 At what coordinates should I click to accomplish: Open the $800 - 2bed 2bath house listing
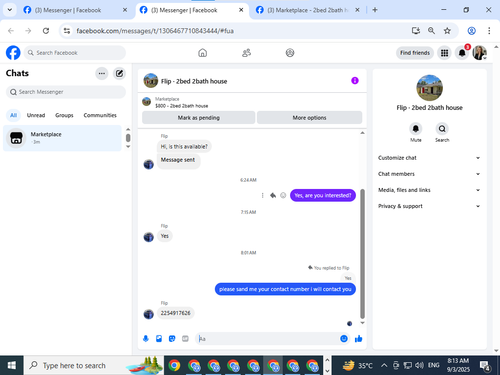[182, 106]
